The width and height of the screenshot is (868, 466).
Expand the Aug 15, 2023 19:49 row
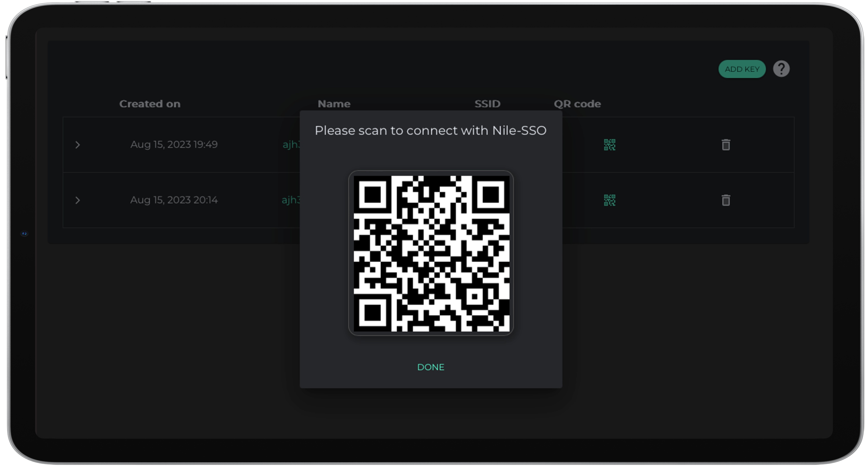(x=77, y=145)
